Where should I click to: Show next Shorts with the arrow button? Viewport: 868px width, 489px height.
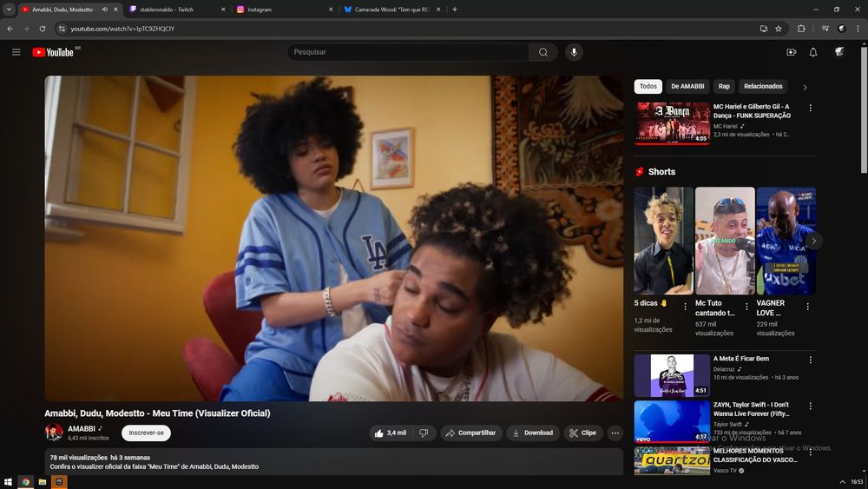tap(814, 241)
